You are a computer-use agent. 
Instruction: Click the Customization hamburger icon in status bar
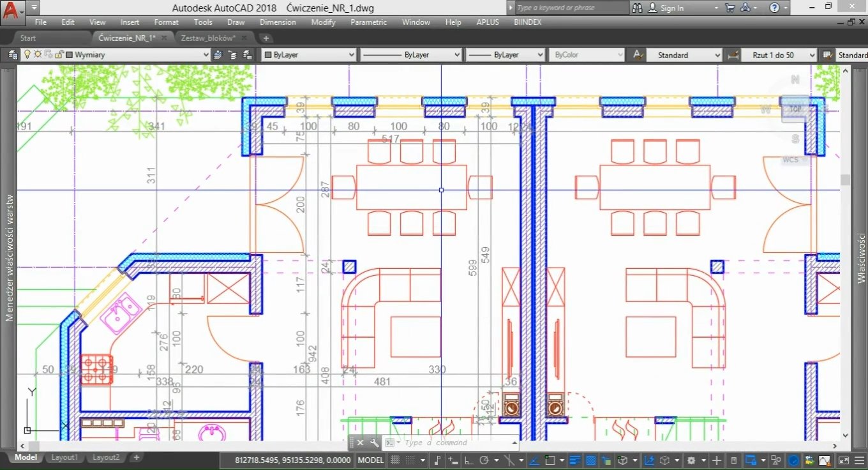pos(858,460)
